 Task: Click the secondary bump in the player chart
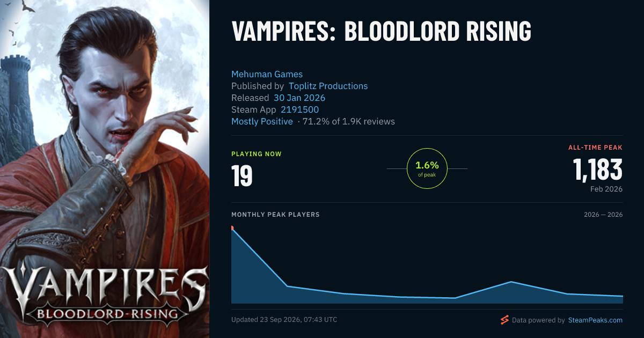512,282
